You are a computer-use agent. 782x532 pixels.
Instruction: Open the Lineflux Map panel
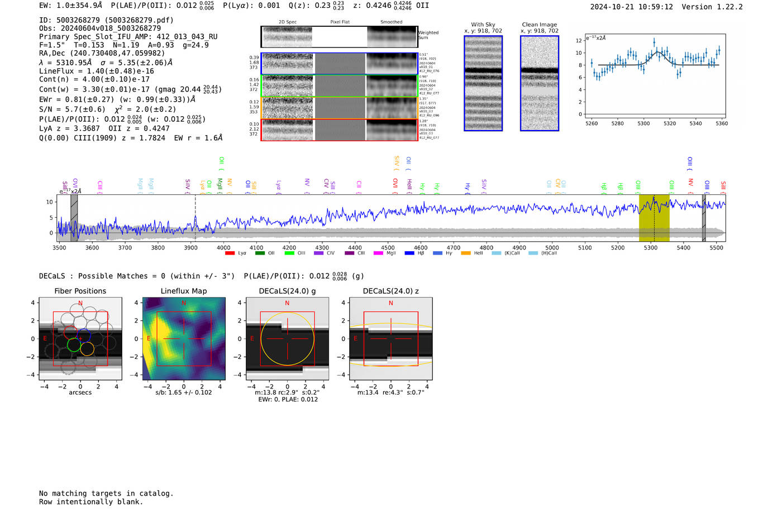tap(184, 338)
